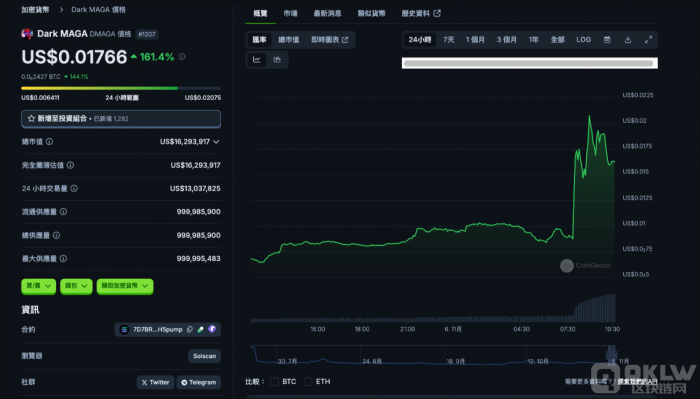Click the Dark MAGA coin logo icon
This screenshot has width=700, height=399.
pyautogui.click(x=27, y=34)
